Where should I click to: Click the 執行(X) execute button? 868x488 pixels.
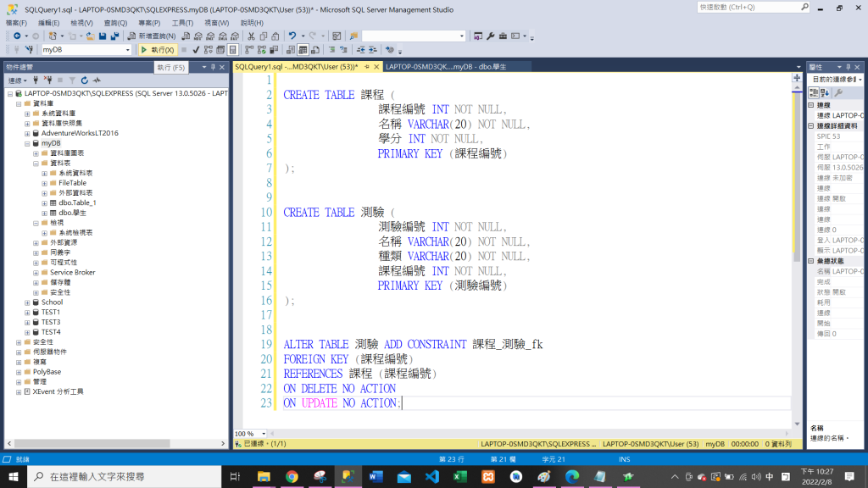(157, 50)
